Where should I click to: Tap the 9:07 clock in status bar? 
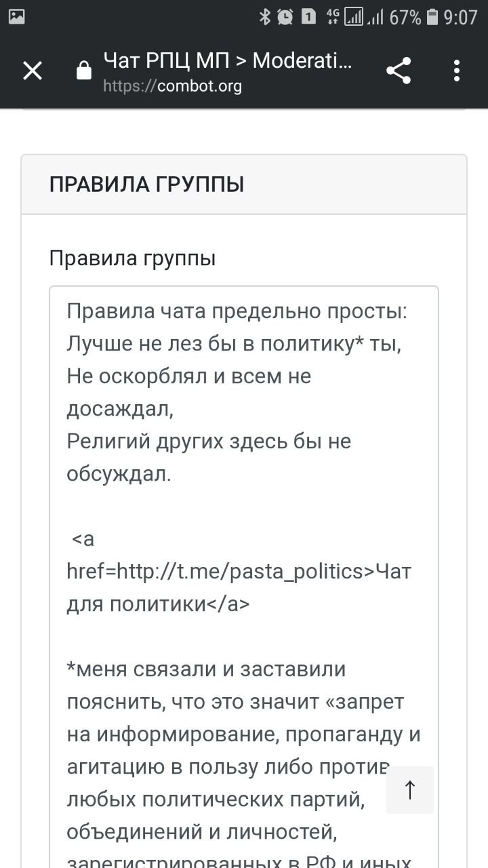pyautogui.click(x=461, y=17)
